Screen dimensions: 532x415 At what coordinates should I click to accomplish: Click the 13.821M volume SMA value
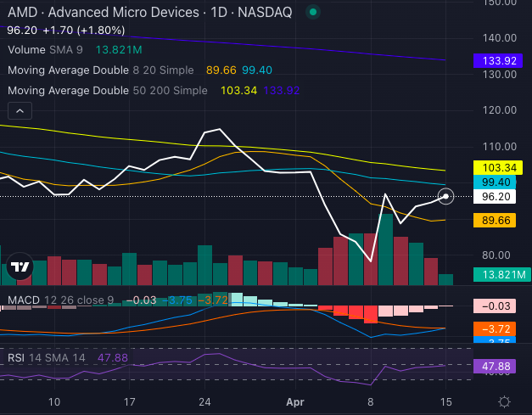pyautogui.click(x=119, y=50)
